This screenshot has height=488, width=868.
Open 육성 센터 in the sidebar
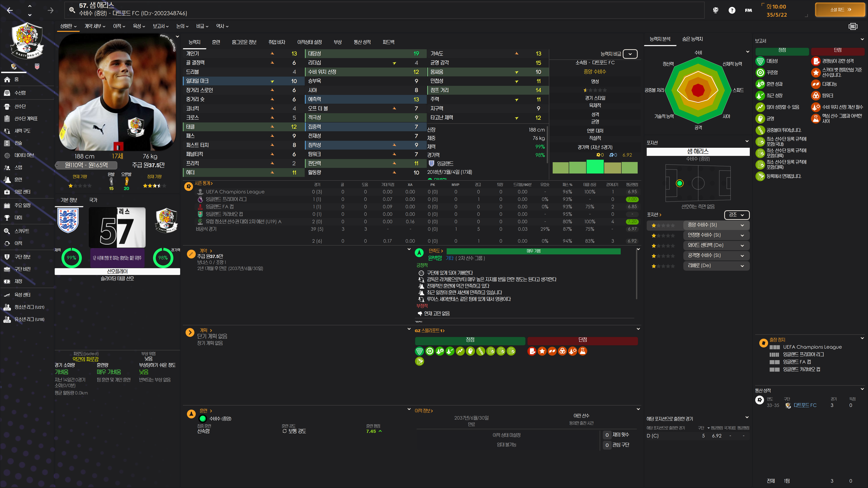coord(27,295)
